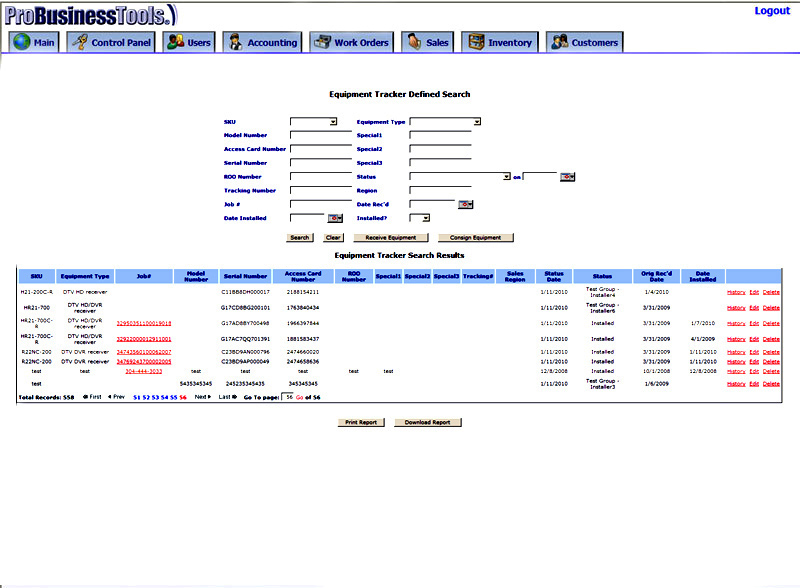
Task: Click the hand icon on Sales tab
Action: click(414, 42)
